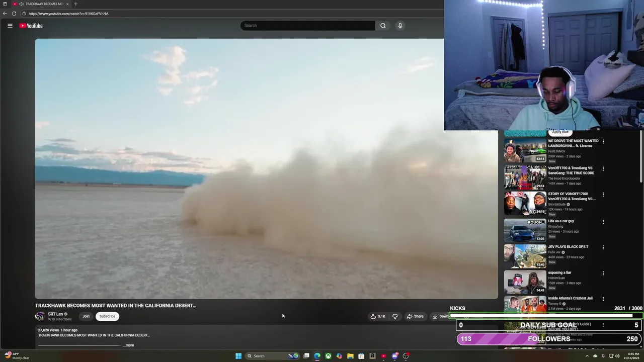This screenshot has width=644, height=362.
Task: Open the 'JEV PLAYS BLACK OPS 7' title
Action: click(568, 247)
